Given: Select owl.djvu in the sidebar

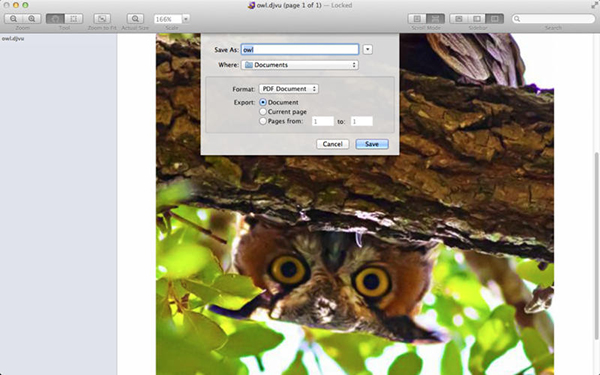Looking at the screenshot, I should tap(13, 39).
